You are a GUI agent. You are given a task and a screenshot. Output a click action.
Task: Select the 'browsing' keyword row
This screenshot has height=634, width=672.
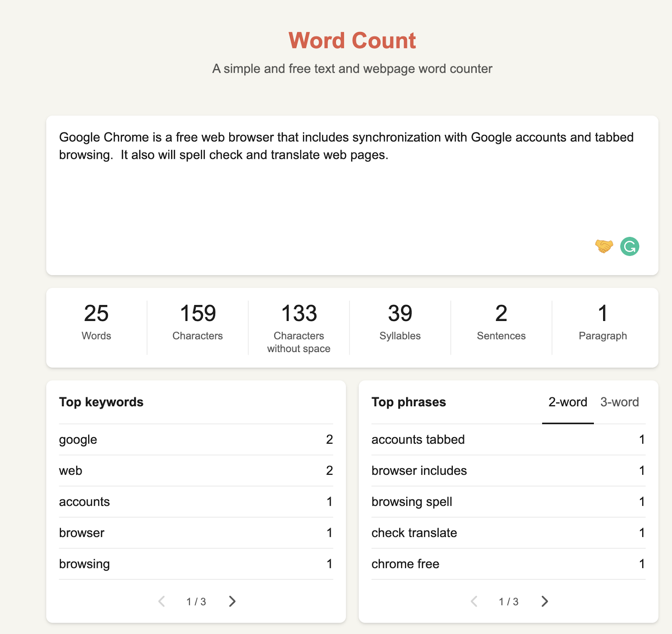(196, 564)
